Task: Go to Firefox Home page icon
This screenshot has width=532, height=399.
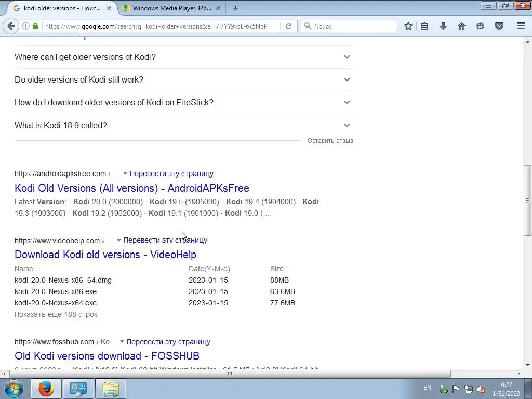Action: 462,26
